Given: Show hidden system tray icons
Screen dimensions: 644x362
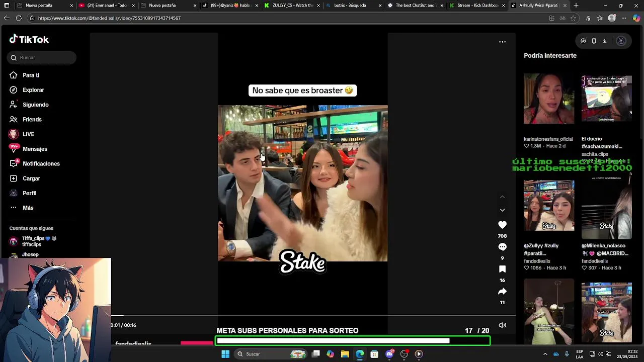Looking at the screenshot, I should pyautogui.click(x=545, y=354).
